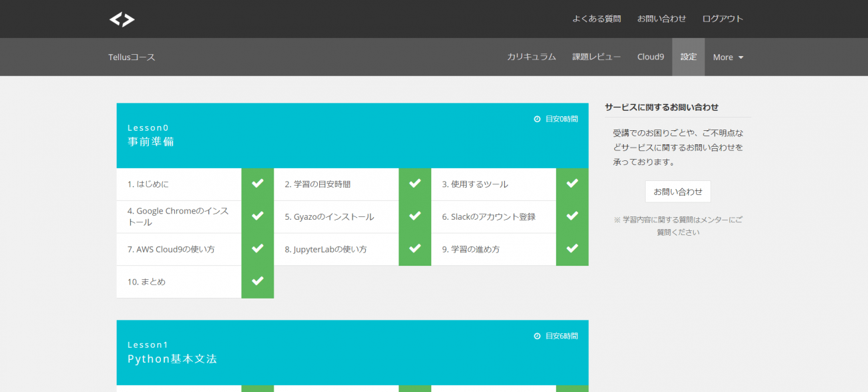Open lesson 5. Gyazoのインストール
This screenshot has height=392, width=868.
(x=337, y=217)
